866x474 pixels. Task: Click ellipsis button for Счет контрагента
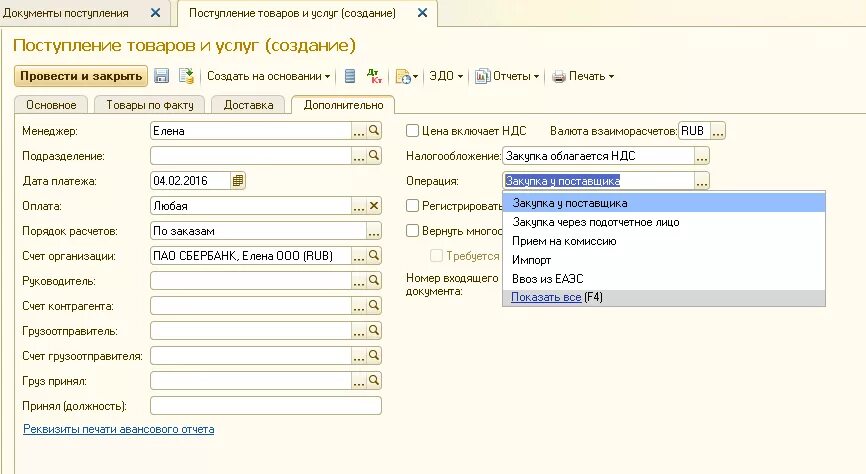[x=359, y=306]
